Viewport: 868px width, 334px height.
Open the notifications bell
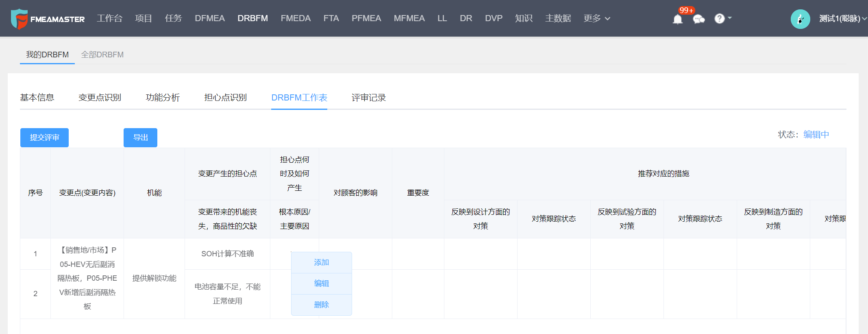coord(677,19)
